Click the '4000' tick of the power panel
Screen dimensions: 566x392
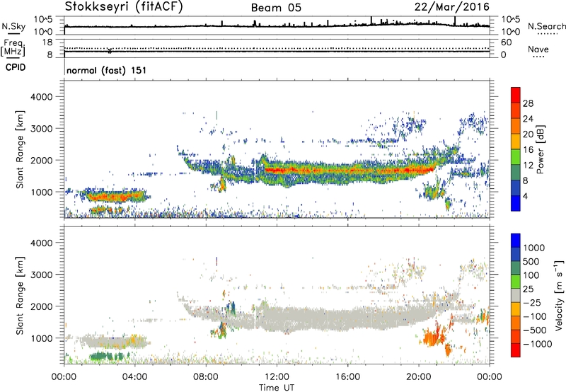point(41,97)
